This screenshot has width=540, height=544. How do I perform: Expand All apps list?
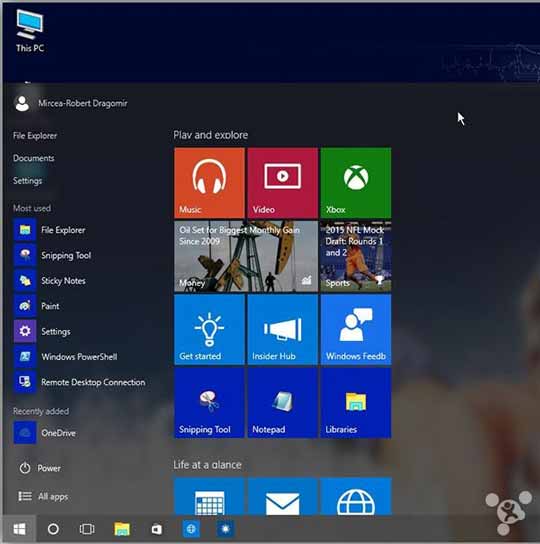[43, 496]
